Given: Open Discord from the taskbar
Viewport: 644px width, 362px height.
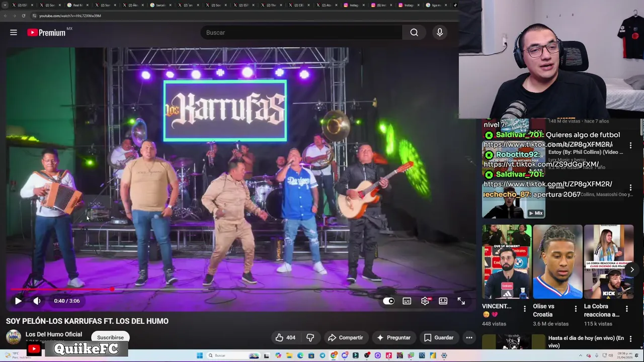Looking at the screenshot, I should 345,355.
